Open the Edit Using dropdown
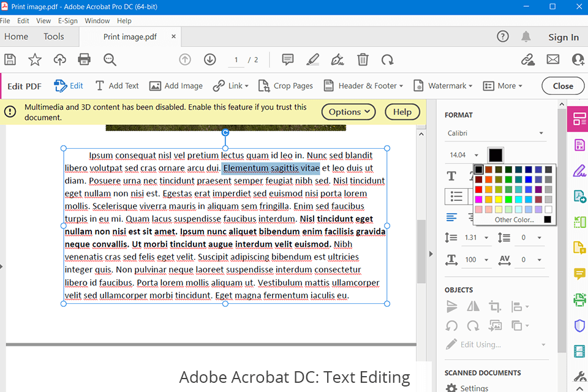Viewport: 588px width, 392px height. click(x=496, y=344)
